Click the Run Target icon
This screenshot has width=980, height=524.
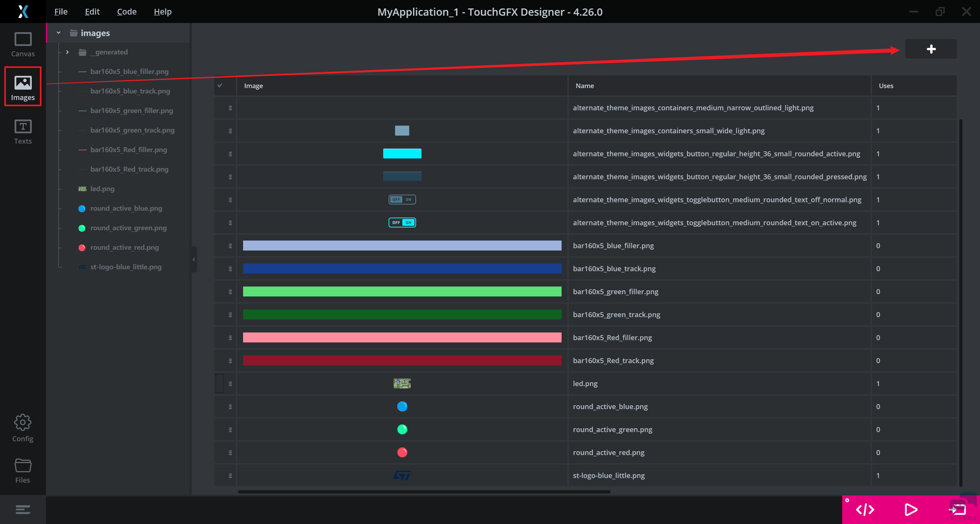coord(958,509)
